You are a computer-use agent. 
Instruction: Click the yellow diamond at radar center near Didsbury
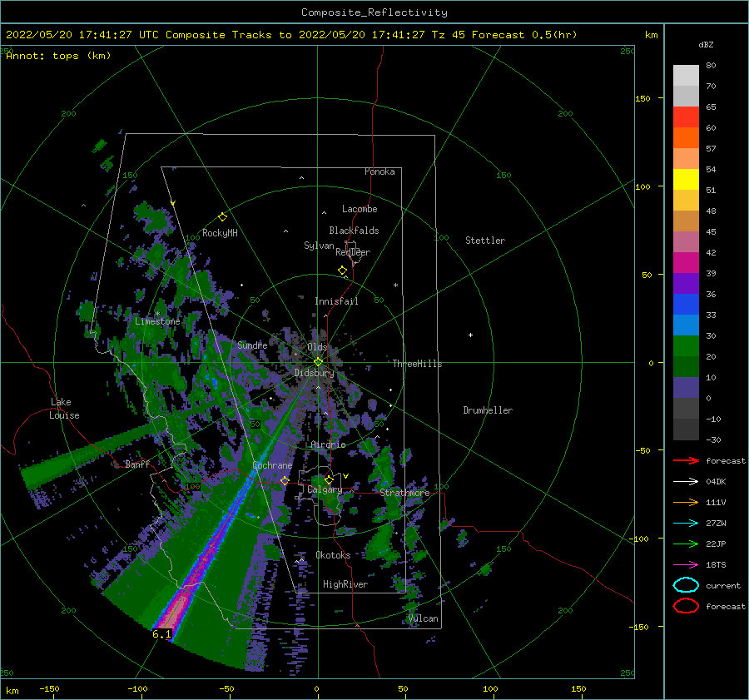318,362
